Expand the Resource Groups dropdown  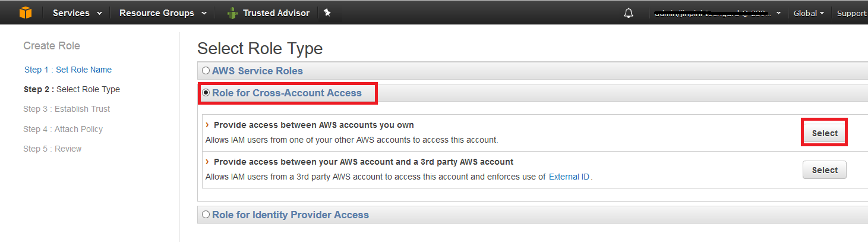point(163,13)
